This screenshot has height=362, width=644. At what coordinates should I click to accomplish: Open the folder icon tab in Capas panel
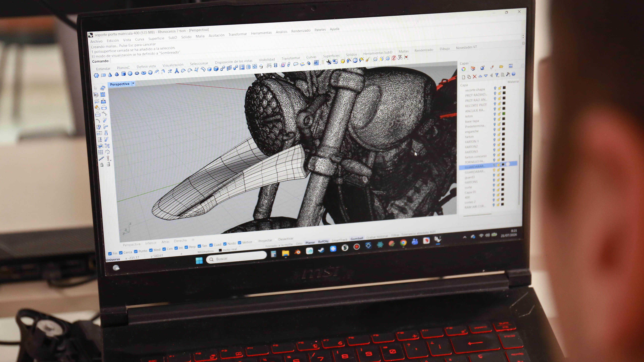coord(501,67)
